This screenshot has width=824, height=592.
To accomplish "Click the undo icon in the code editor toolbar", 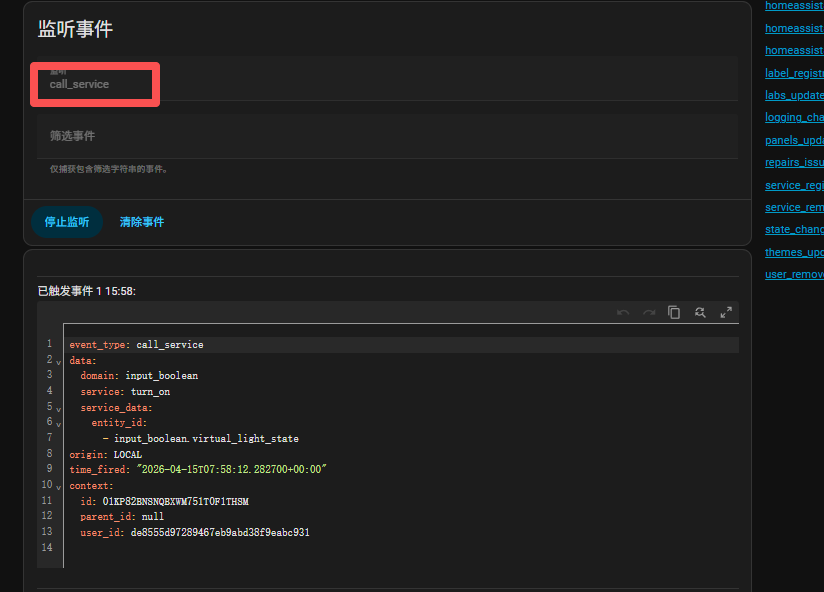I will click(x=623, y=312).
